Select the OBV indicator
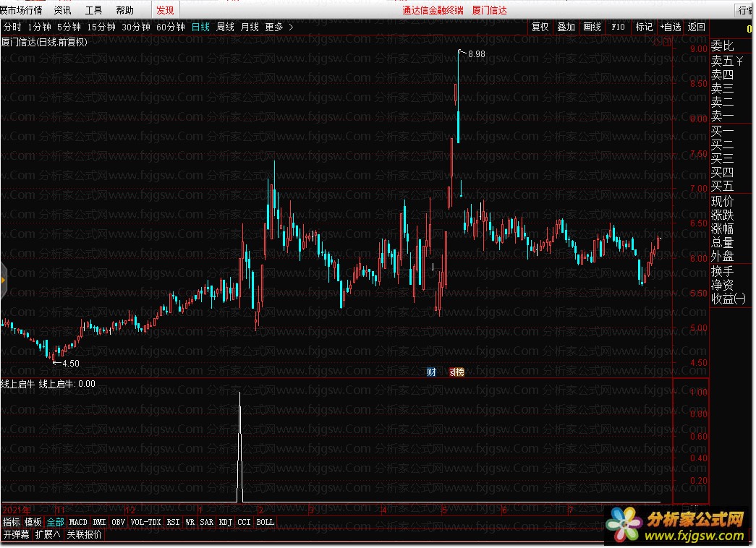The height and width of the screenshot is (548, 756). (118, 522)
